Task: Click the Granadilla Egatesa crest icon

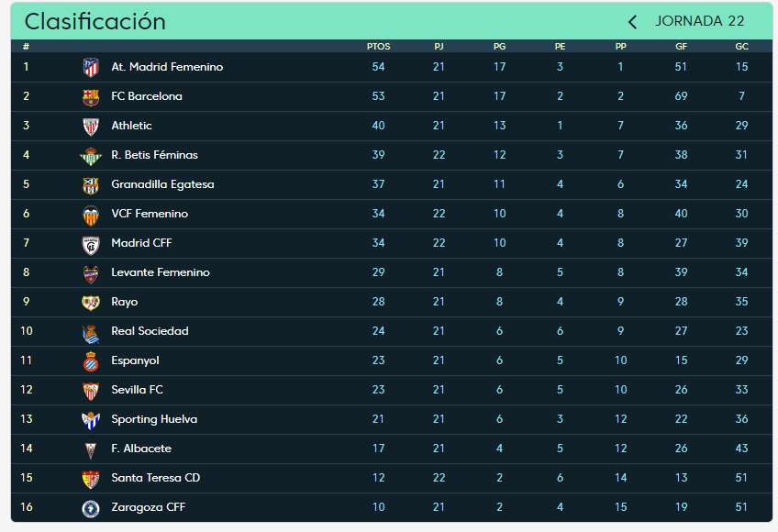Action: click(91, 184)
